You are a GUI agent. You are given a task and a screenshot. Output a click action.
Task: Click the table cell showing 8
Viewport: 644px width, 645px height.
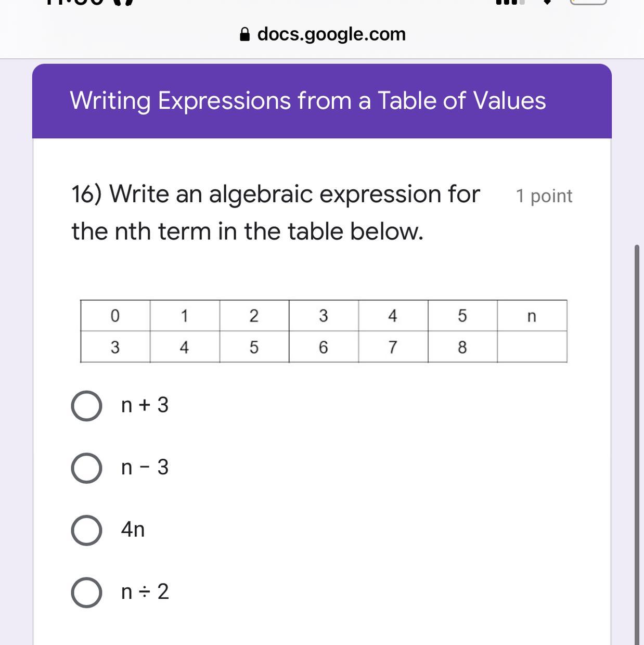coord(462,347)
